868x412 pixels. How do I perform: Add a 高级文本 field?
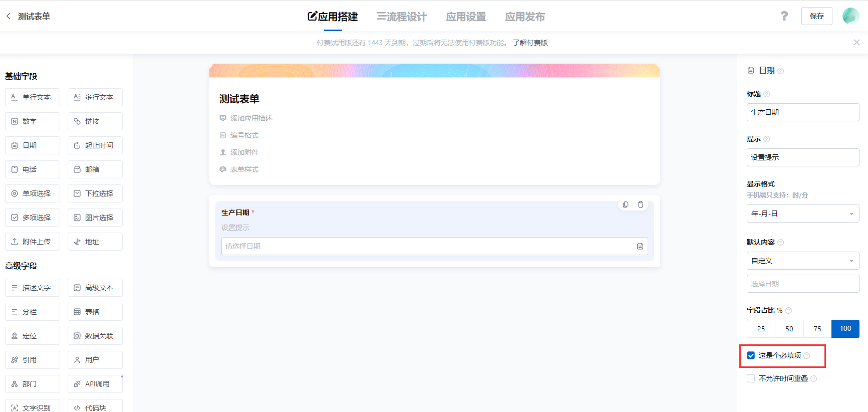95,288
